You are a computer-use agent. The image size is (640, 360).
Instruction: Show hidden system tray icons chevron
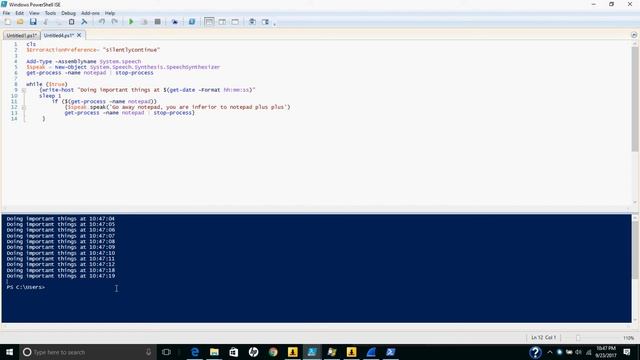pyautogui.click(x=550, y=352)
